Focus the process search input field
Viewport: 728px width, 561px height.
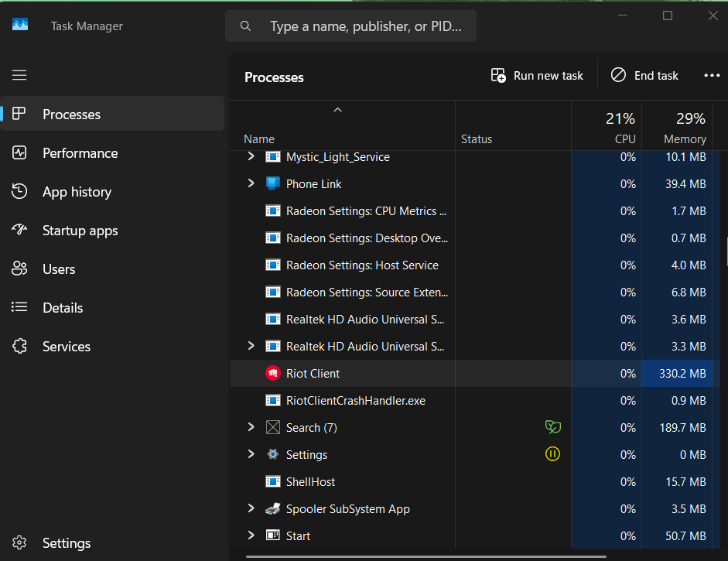364,26
